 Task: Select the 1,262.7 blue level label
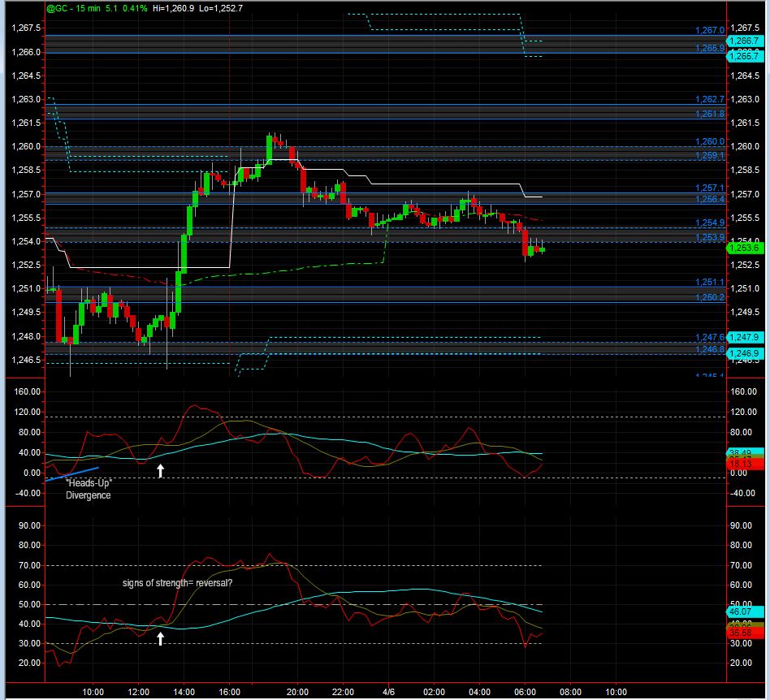click(710, 100)
